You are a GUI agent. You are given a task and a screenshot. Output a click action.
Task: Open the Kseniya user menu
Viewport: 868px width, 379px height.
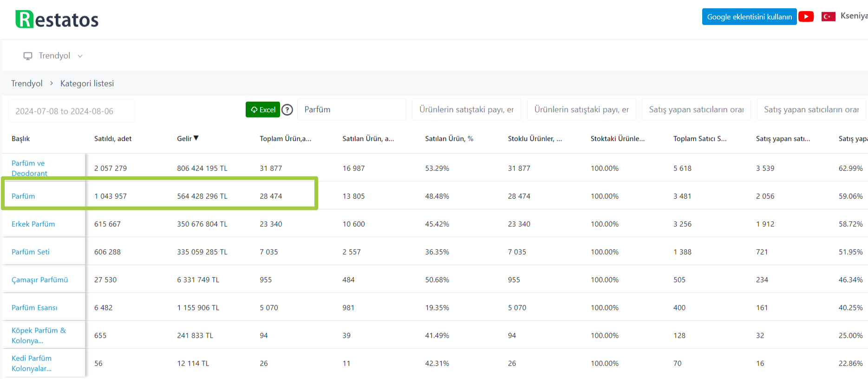click(854, 16)
